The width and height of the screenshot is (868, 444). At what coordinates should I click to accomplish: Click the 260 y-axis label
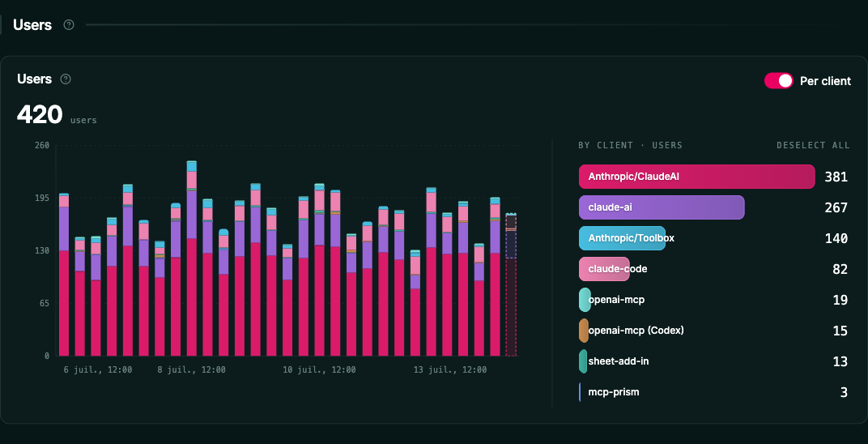(43, 145)
